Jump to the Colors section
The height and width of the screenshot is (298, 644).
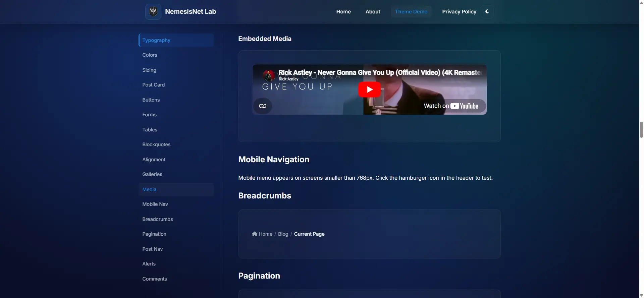[x=176, y=55]
